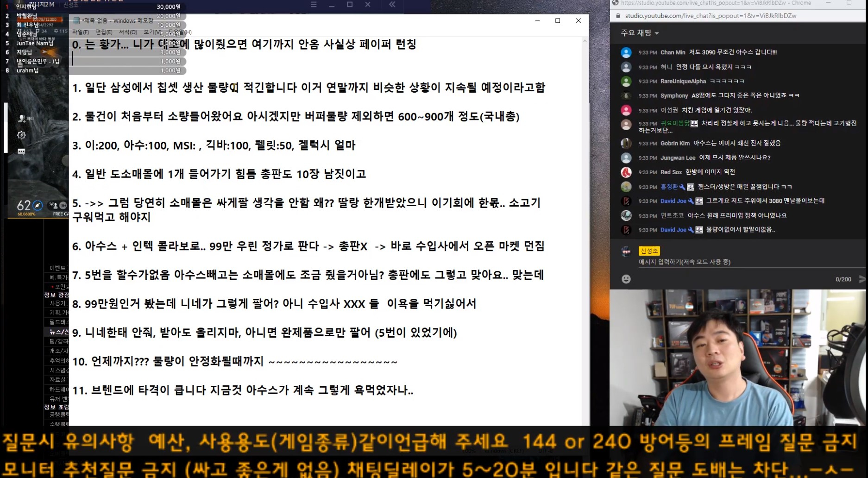Click the Notepad document icon in title bar

point(76,21)
